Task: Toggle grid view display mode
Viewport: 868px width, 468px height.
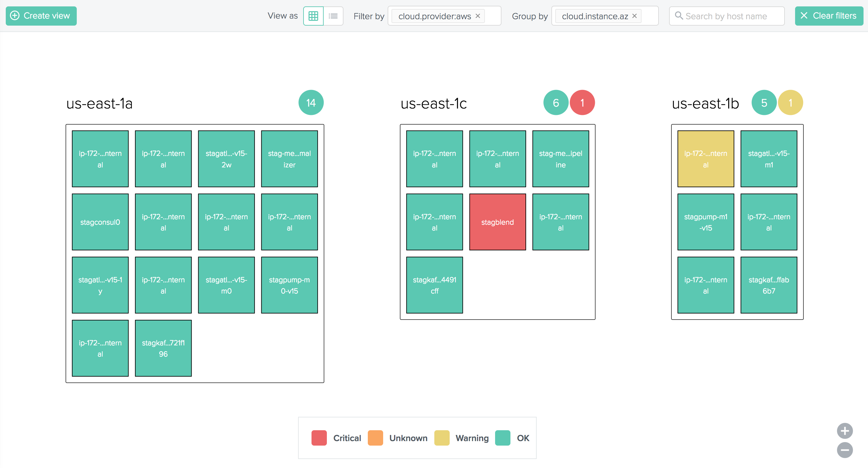Action: [314, 16]
